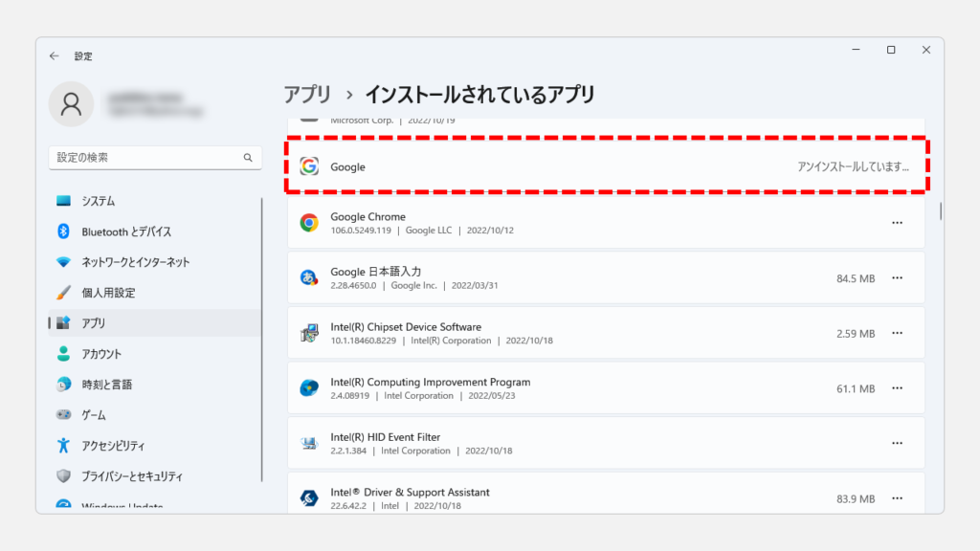Open Bluetooth とデバイス settings

pyautogui.click(x=126, y=231)
